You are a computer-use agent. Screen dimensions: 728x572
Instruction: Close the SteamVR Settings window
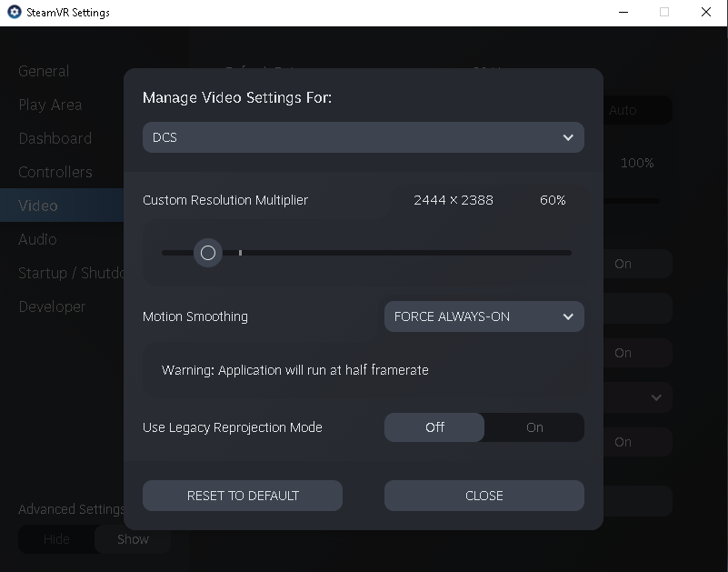point(705,12)
